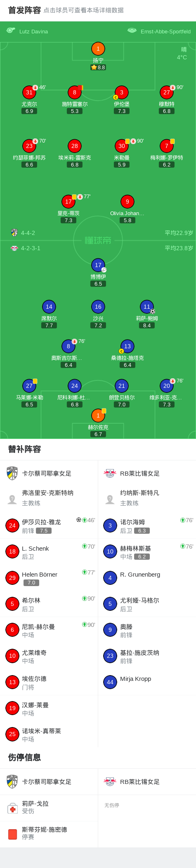196x868 pixels.
Task: Click RB莱比锡女足 team header in substitutes
Action: (x=147, y=473)
